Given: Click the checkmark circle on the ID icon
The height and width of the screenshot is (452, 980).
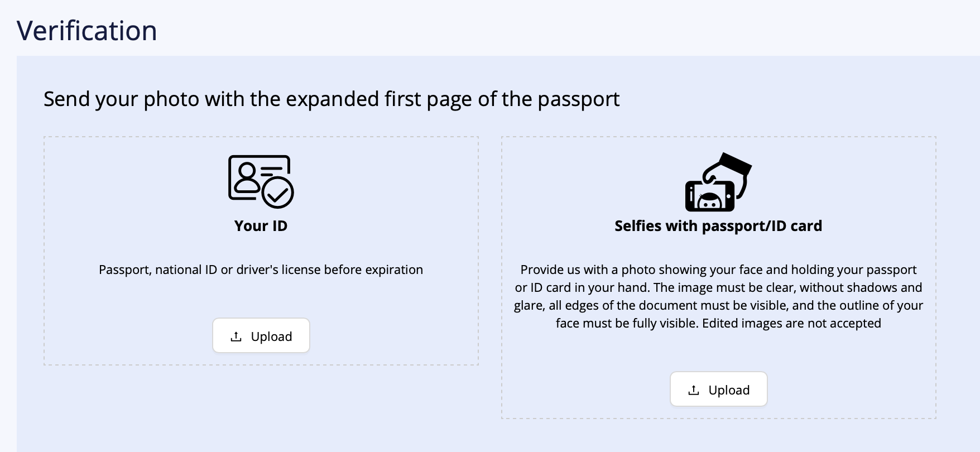Looking at the screenshot, I should 277,193.
